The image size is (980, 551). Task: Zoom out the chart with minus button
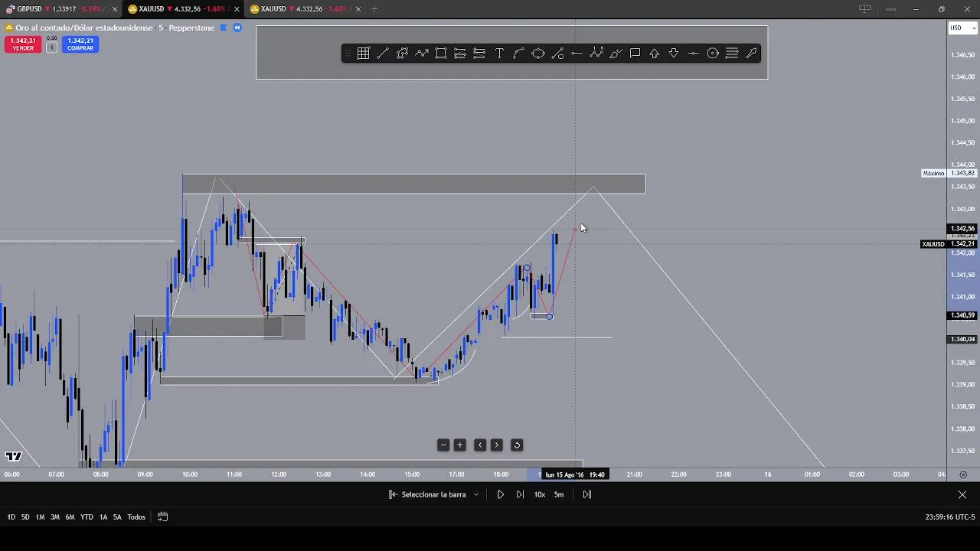coord(443,445)
